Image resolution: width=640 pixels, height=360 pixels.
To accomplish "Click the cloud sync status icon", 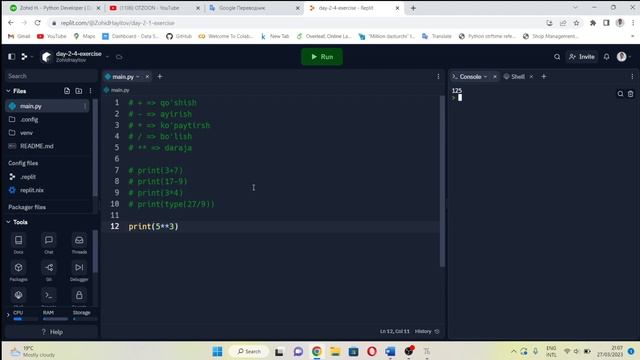I will pos(119,57).
